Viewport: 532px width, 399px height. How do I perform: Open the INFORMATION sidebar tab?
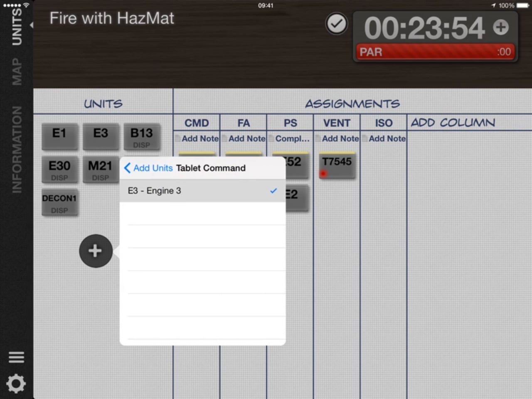(17, 149)
